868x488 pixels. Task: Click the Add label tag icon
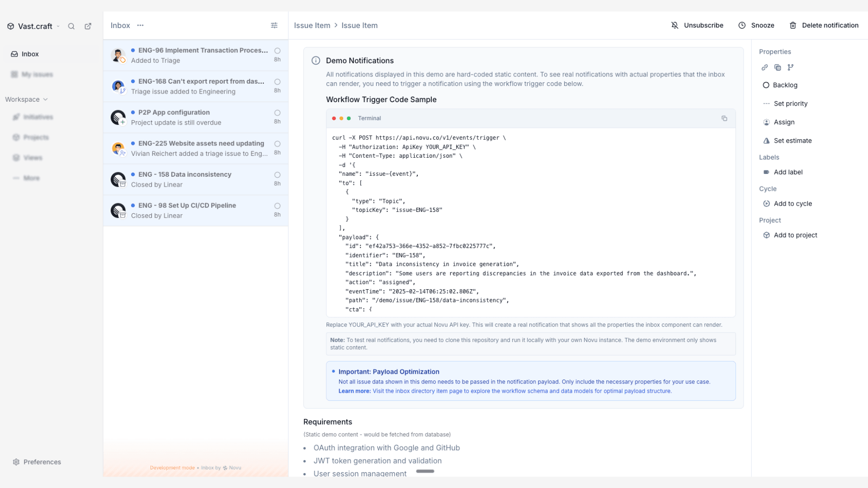(x=766, y=172)
